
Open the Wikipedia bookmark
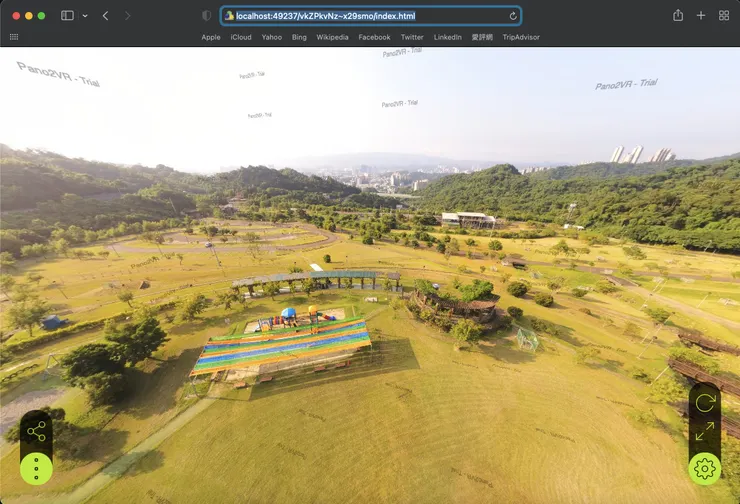(332, 37)
